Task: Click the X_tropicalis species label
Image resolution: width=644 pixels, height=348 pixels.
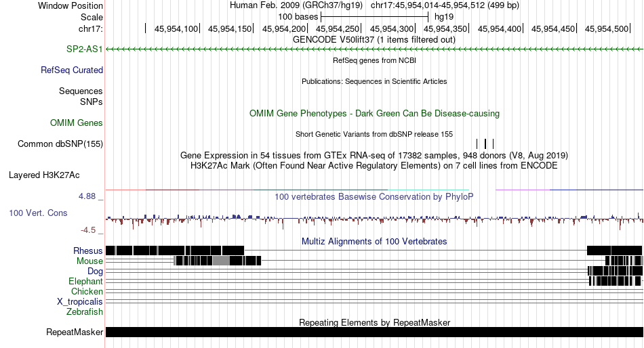Action: [x=80, y=302]
